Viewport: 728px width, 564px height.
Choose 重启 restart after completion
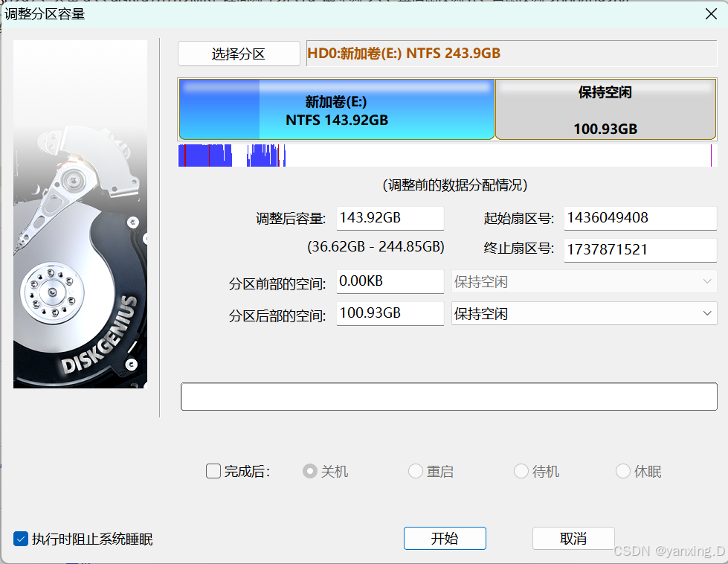coord(415,471)
